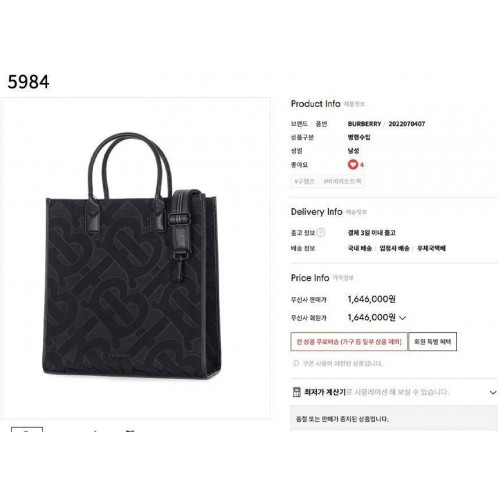Open the 최저가 계산기 simulation row
This screenshot has height=500, width=500.
[x=394, y=392]
